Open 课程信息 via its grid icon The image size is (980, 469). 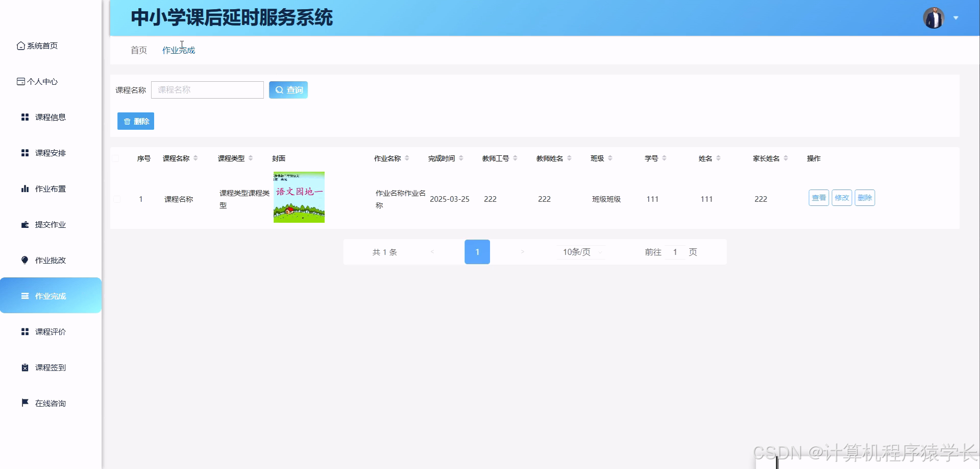click(25, 116)
